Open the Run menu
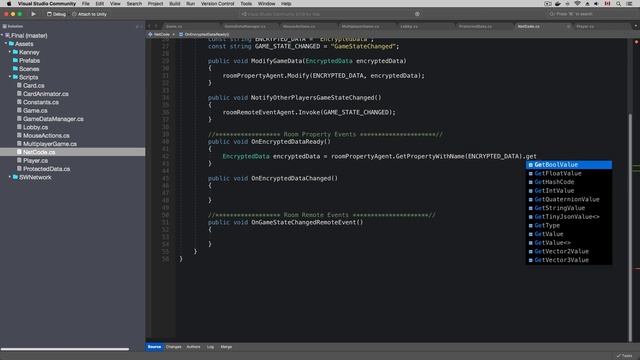 point(191,4)
